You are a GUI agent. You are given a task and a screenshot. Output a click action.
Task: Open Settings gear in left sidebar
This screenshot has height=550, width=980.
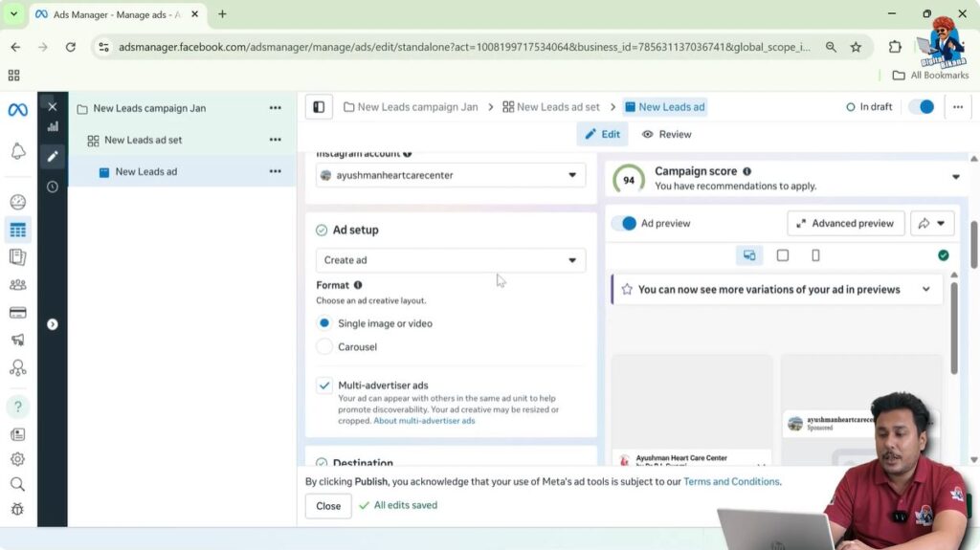point(17,459)
